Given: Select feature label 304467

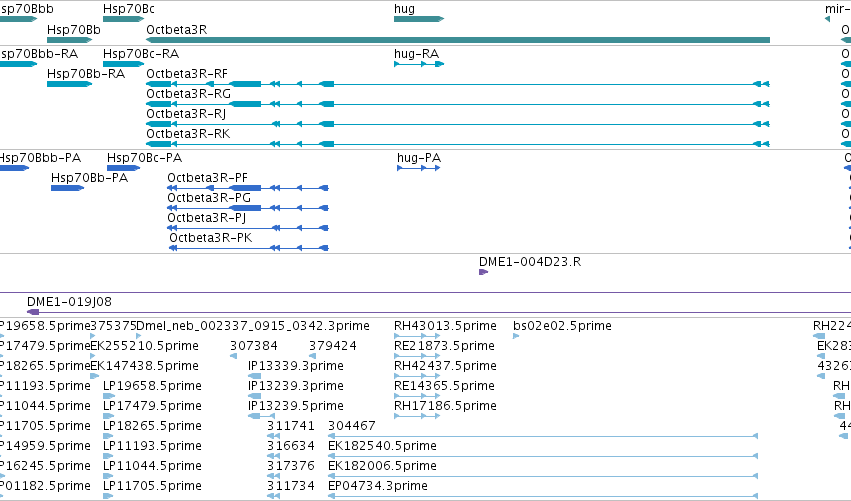Looking at the screenshot, I should (x=352, y=427).
